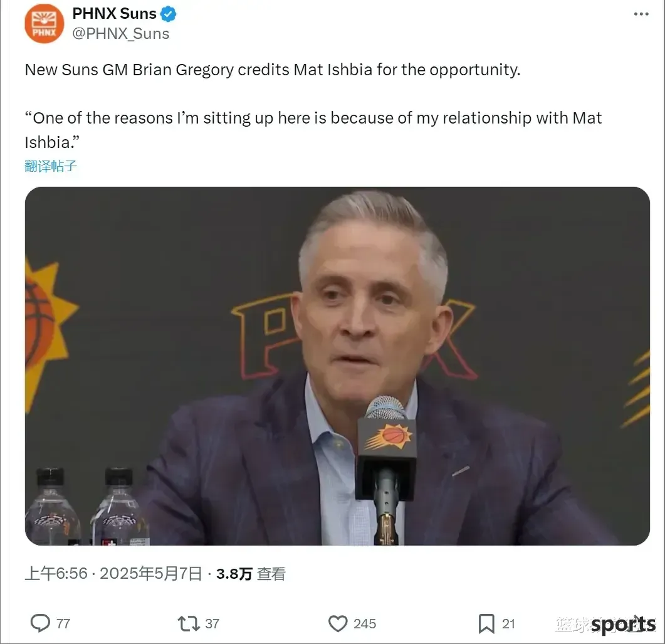Open the 3.8万 查看 view count
This screenshot has height=644, width=665.
point(251,574)
